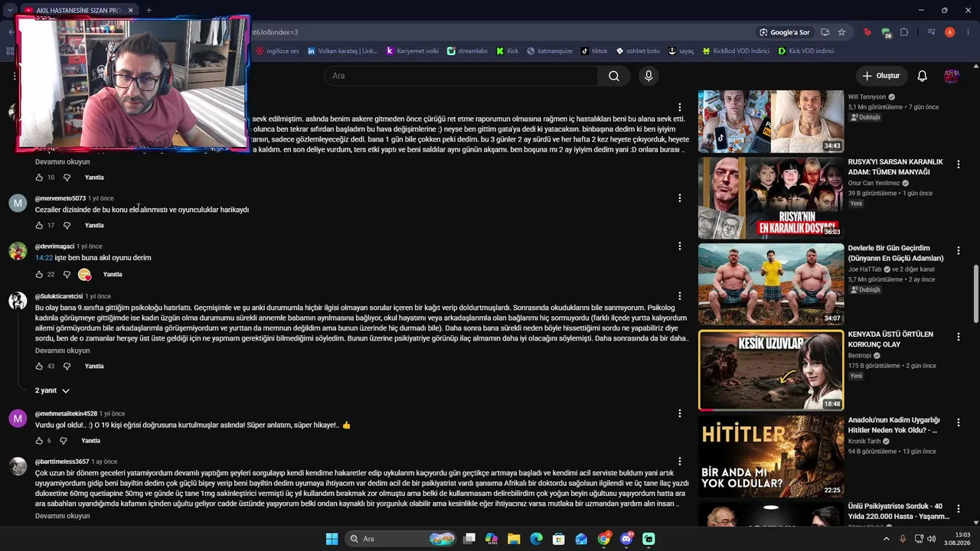Click the "Google'a Sor" button
Screen dimensions: 980x551
tap(784, 32)
